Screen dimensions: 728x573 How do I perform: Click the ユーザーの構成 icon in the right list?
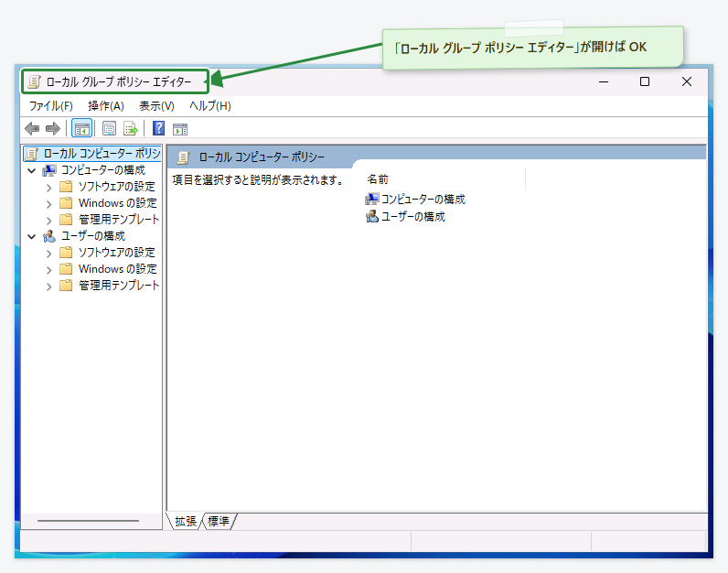pos(372,217)
